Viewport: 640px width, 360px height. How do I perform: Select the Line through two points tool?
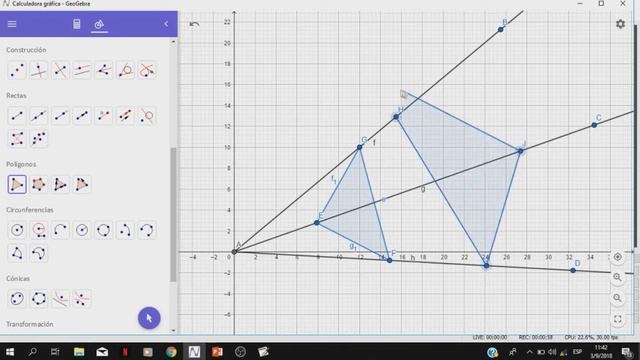[x=39, y=116]
